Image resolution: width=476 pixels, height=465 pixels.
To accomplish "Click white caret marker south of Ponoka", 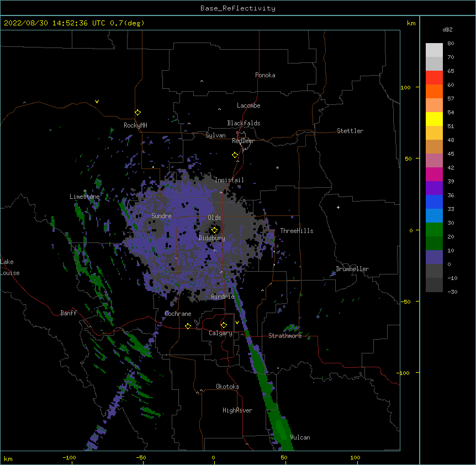I will point(202,81).
